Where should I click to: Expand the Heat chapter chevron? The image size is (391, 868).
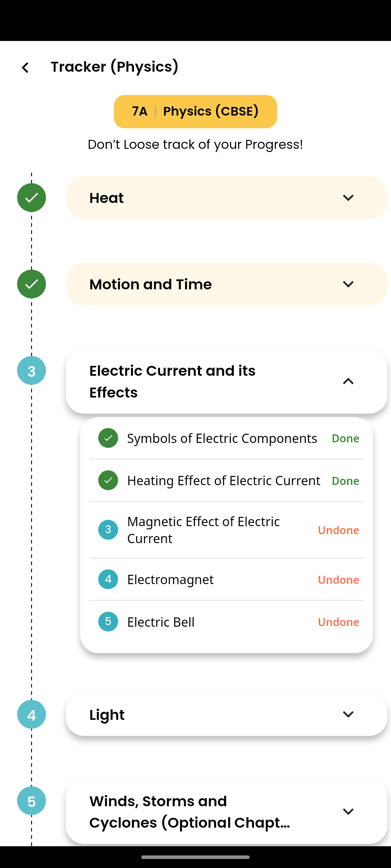pyautogui.click(x=348, y=198)
